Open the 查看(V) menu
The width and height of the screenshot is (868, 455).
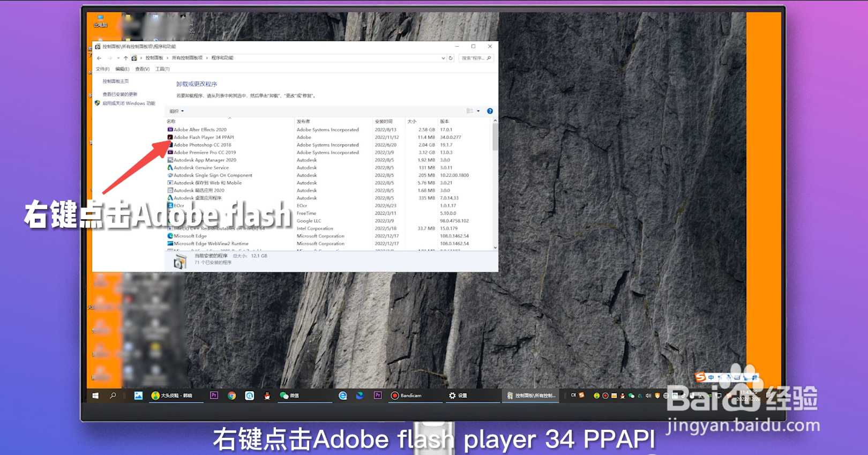point(143,69)
